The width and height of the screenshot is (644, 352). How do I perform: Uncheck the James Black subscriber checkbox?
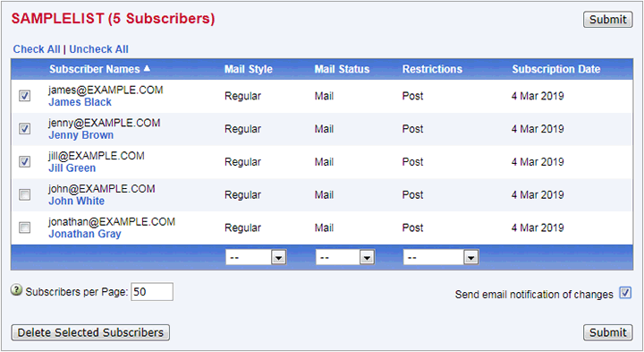pos(25,96)
